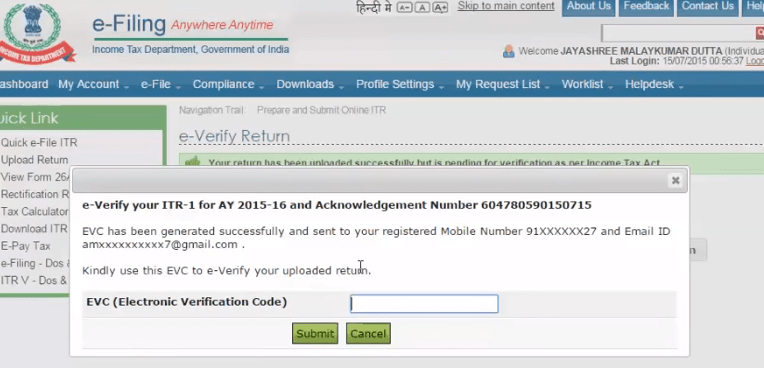
Task: Click Download ITR quick link
Action: click(x=34, y=229)
